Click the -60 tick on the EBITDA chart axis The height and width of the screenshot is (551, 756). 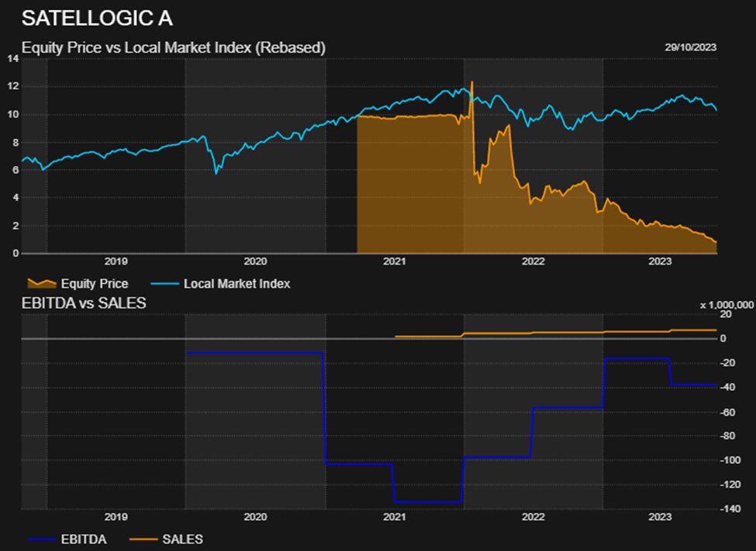tap(727, 412)
